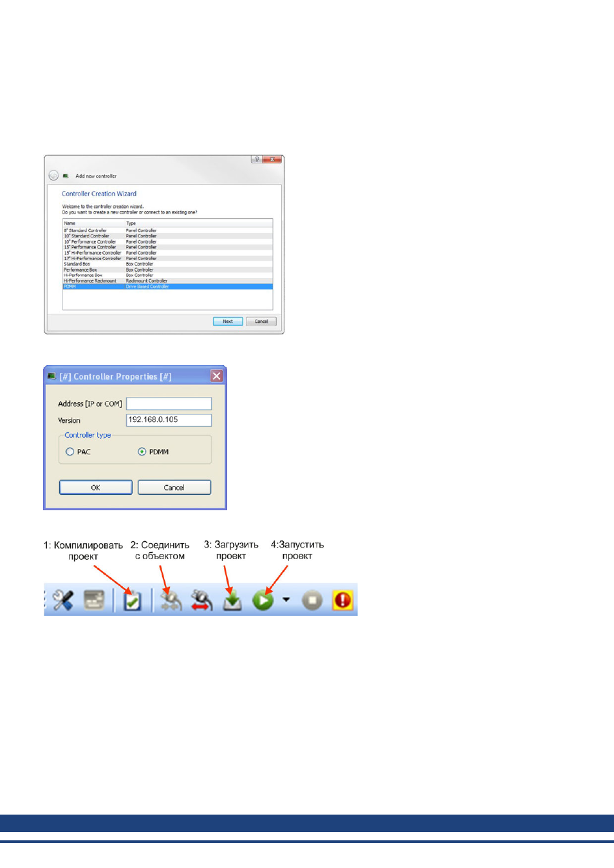The width and height of the screenshot is (614, 868).
Task: Select the PDMM controller type radio button
Action: tap(142, 452)
